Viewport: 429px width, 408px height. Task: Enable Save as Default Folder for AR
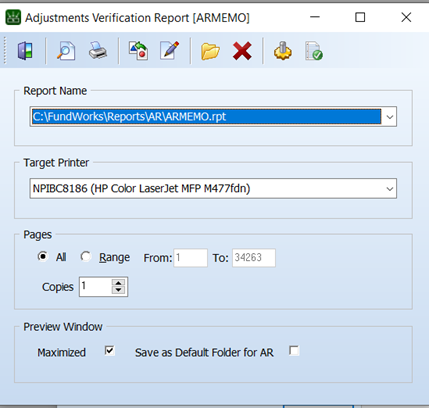294,351
